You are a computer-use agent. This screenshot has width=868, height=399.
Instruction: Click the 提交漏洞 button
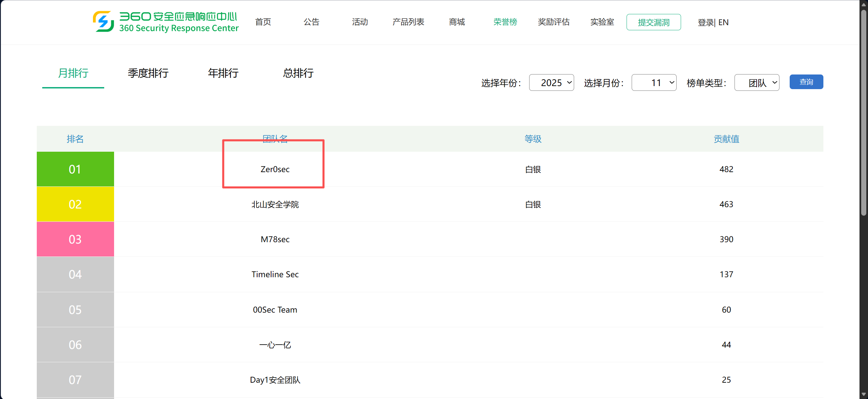tap(653, 22)
